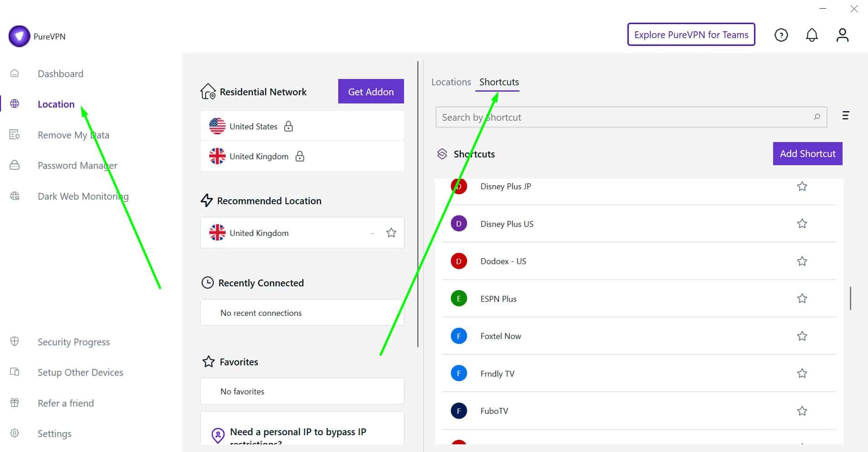Click the Security Progress shield icon
The image size is (868, 452).
click(15, 341)
